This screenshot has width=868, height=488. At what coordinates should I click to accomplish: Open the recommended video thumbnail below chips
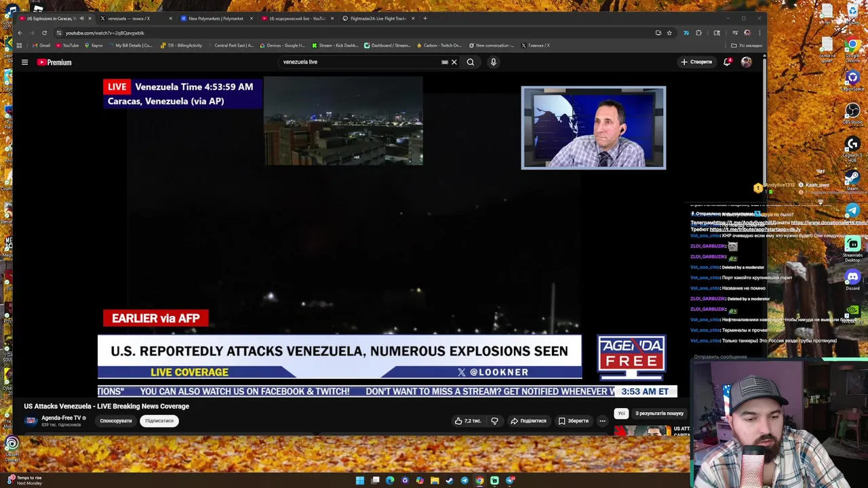(x=642, y=431)
